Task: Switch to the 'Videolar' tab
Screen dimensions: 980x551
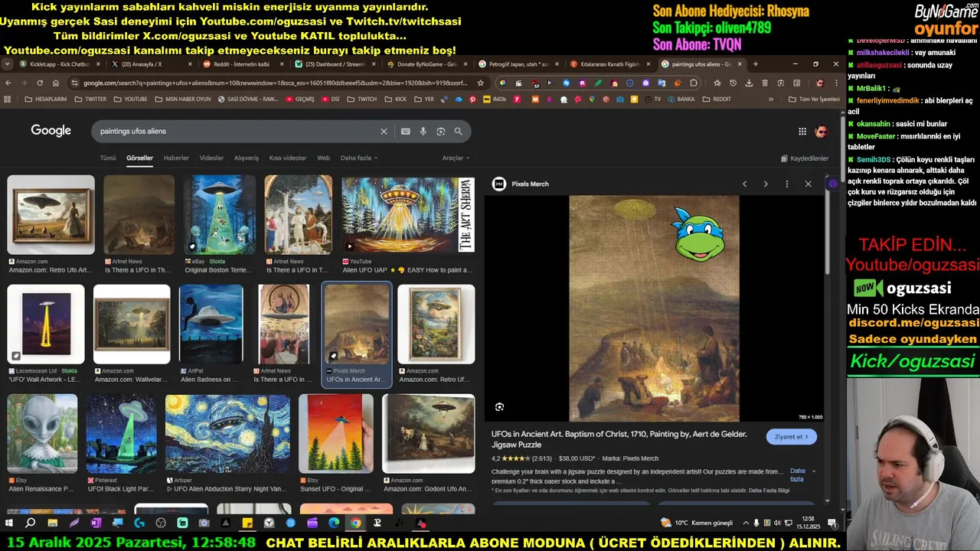Action: (x=211, y=158)
